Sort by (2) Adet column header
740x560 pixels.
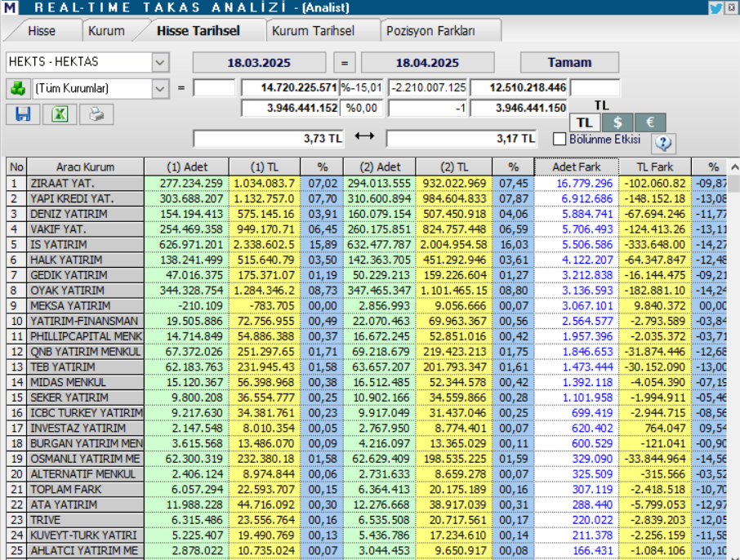coord(380,167)
